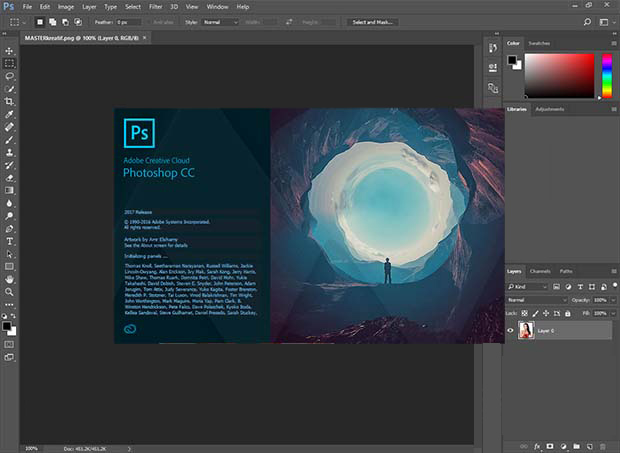Select the Eyedropper tool
This screenshot has height=453, width=620.
click(x=9, y=114)
